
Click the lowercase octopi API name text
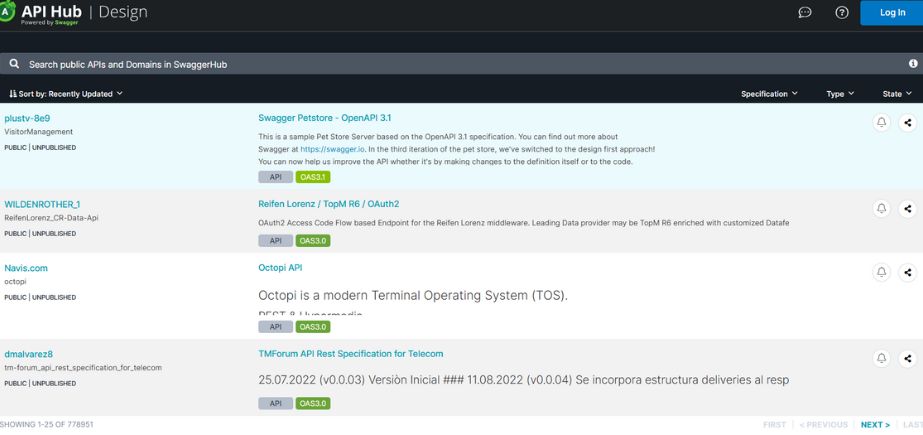tap(15, 281)
